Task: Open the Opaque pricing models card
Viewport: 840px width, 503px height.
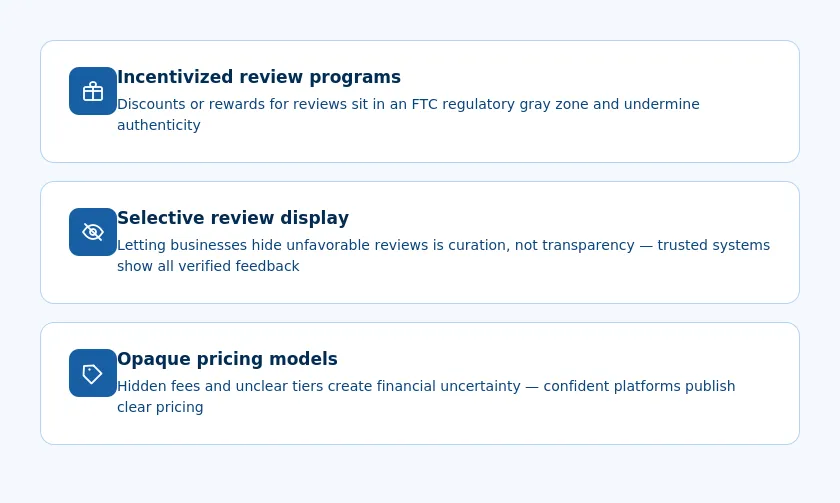Action: tap(420, 383)
